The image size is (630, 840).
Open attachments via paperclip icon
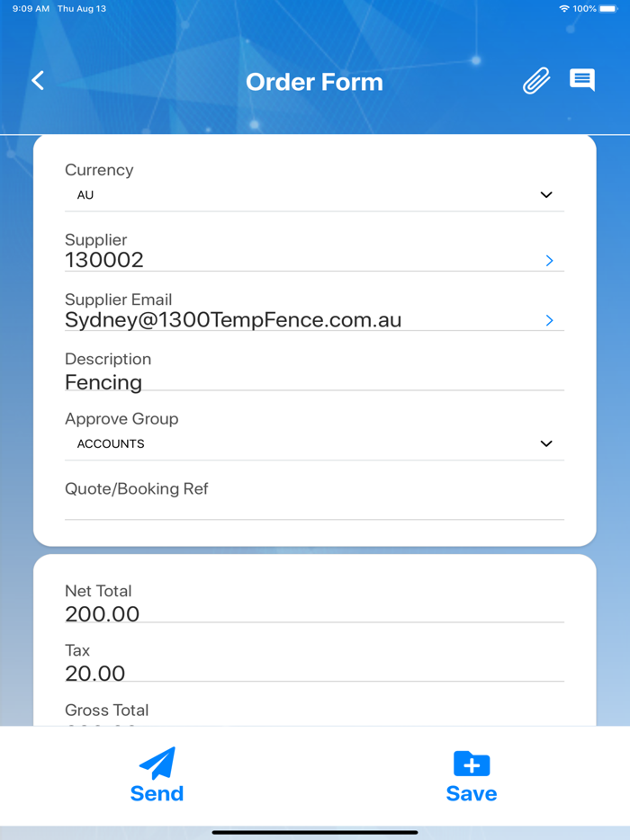pos(536,81)
